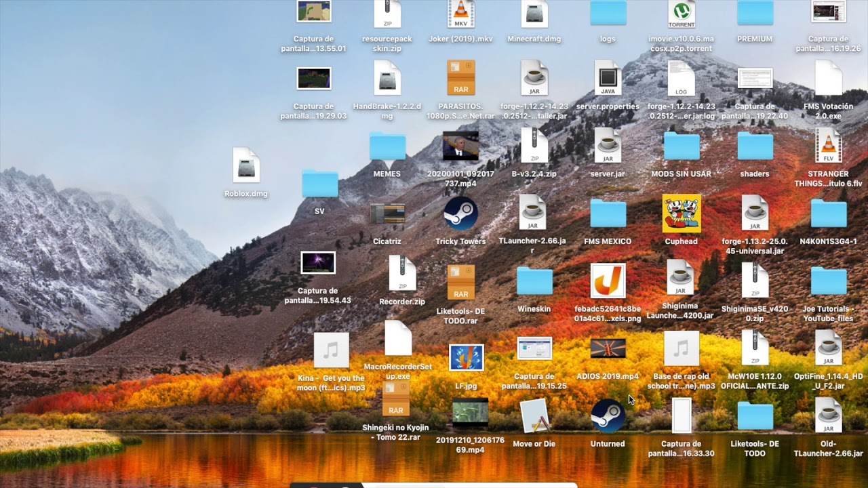Select the Captura de pantalla 16.19.26 screenshot
Viewport: 868px width, 488px height.
[829, 12]
